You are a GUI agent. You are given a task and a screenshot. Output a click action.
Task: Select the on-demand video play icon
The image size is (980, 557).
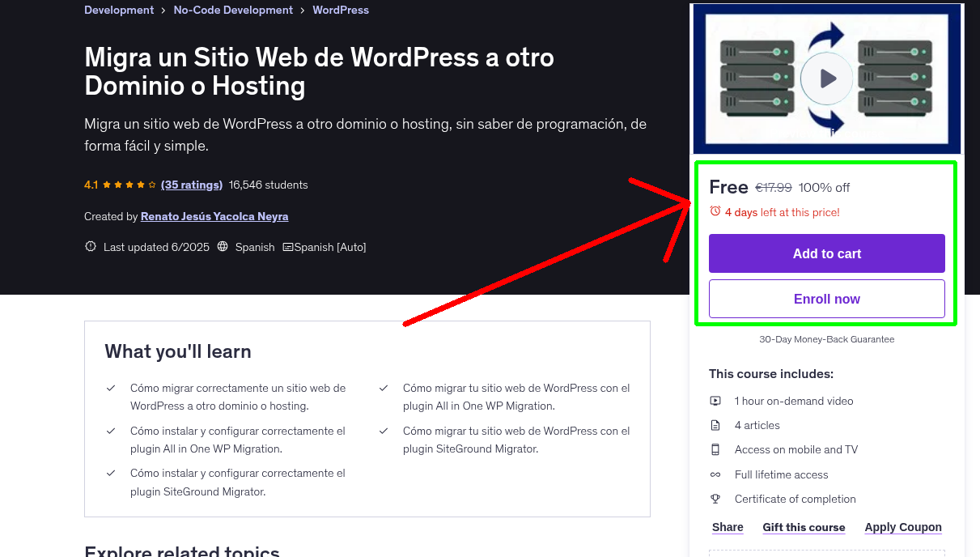(715, 400)
